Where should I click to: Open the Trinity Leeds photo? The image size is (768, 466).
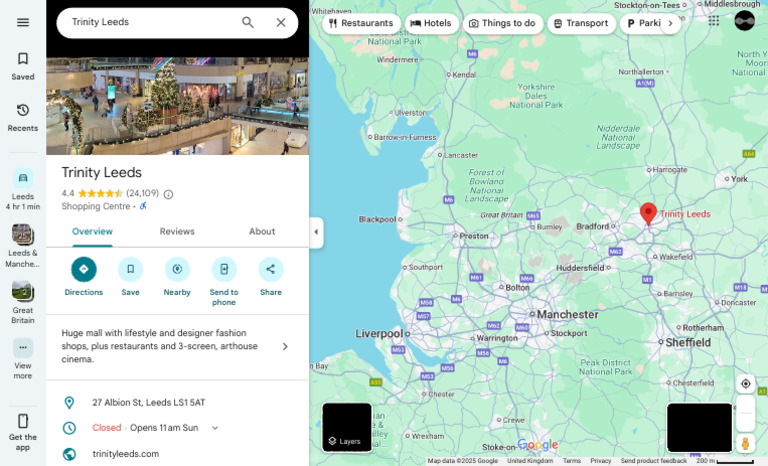pos(177,106)
